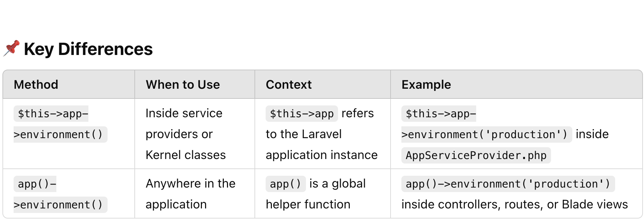
Task: Click the red pushpin emoji icon
Action: [x=11, y=48]
